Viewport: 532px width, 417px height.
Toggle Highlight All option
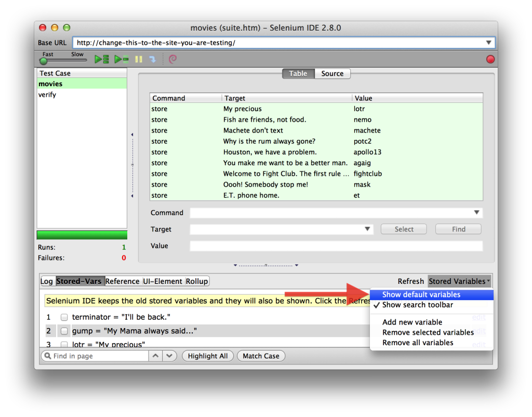pos(208,356)
